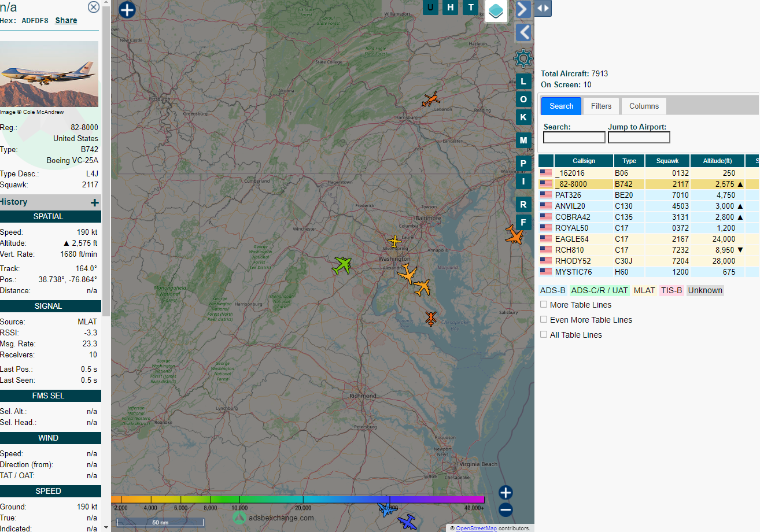Toggle the F map button
This screenshot has height=532, width=760.
pos(523,223)
